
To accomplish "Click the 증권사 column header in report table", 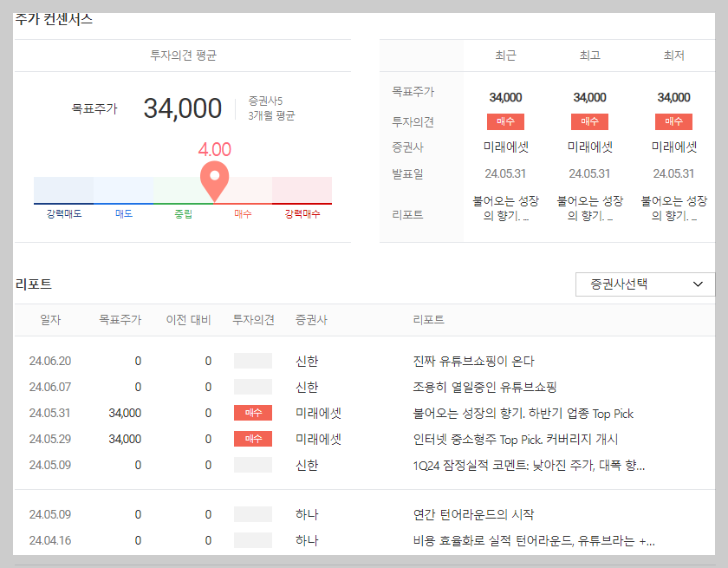I will click(311, 319).
